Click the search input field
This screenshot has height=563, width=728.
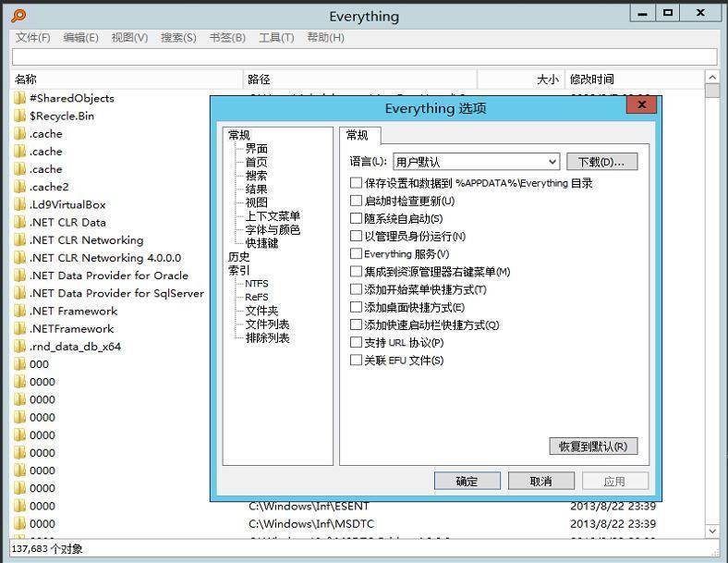364,57
